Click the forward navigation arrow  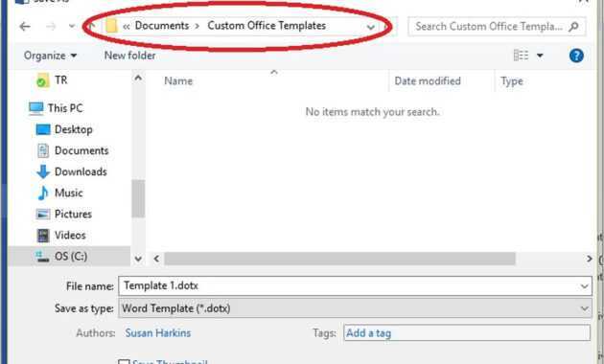click(x=51, y=26)
